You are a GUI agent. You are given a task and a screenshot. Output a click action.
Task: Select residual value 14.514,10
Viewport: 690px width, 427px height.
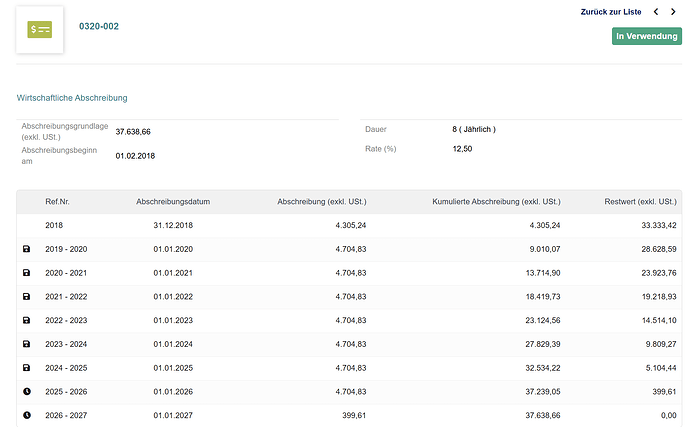[659, 320]
